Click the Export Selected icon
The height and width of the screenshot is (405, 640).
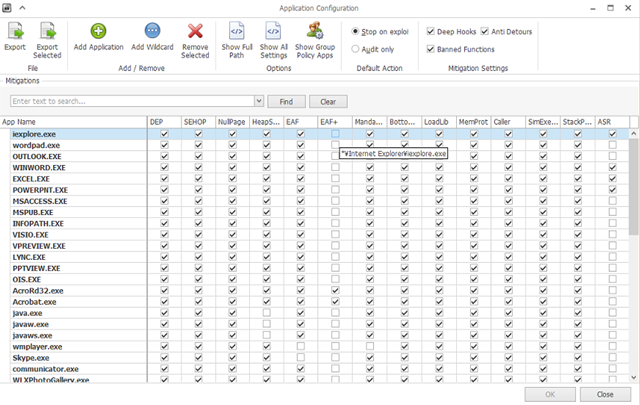[x=47, y=31]
